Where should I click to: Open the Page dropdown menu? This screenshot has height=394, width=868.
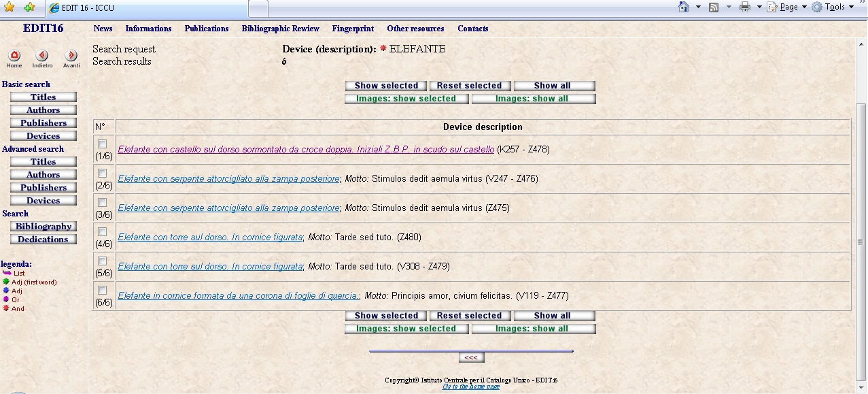point(787,7)
